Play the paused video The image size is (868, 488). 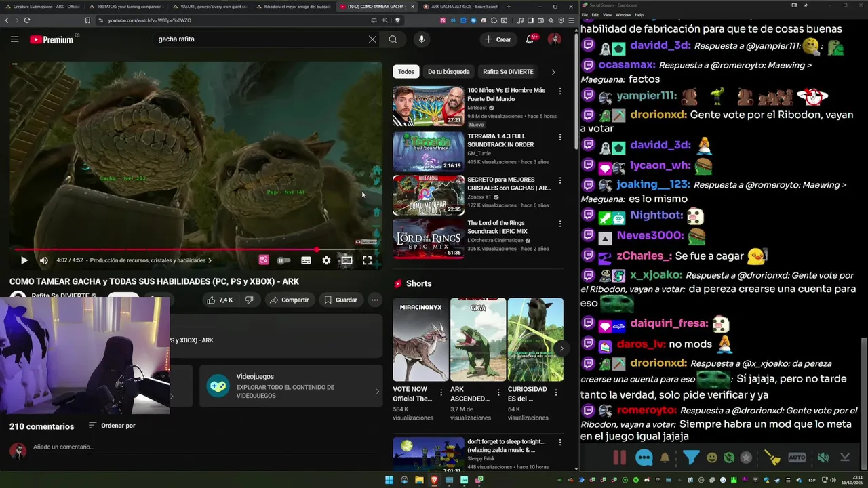coord(24,260)
